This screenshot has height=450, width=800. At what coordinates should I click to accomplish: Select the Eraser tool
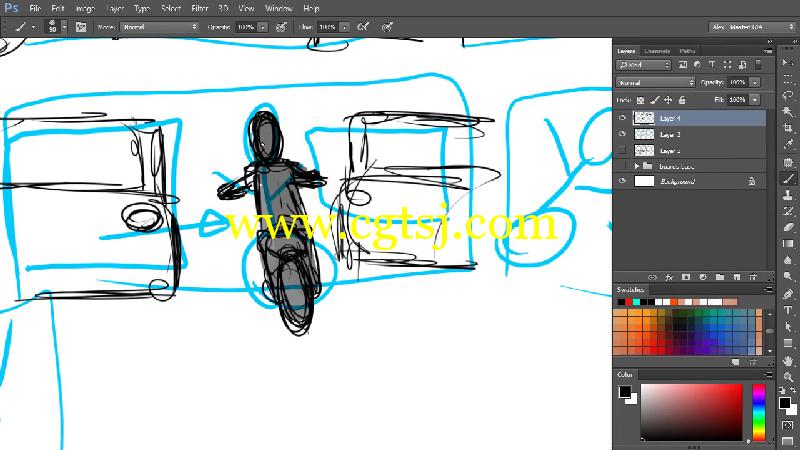[x=788, y=228]
